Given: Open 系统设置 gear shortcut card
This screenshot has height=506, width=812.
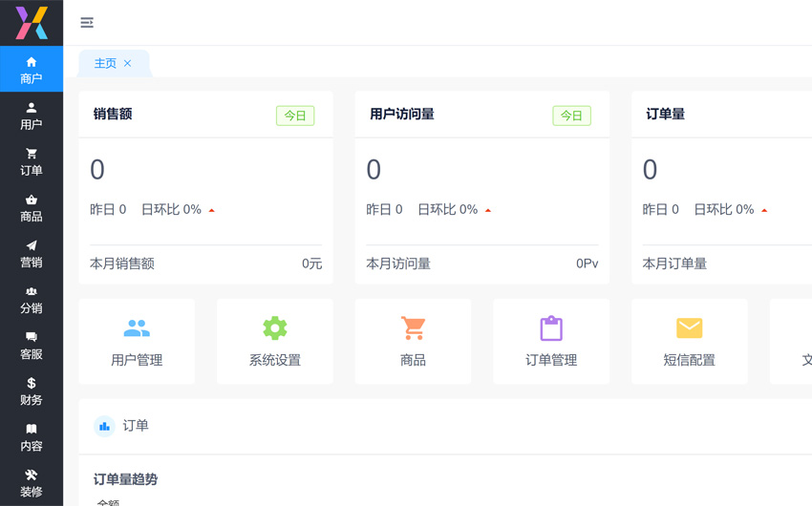Looking at the screenshot, I should click(x=275, y=342).
